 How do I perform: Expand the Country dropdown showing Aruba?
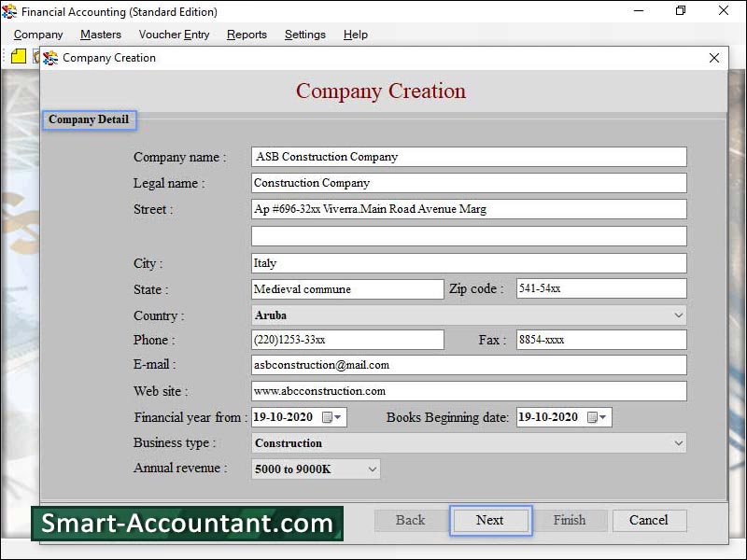tap(678, 315)
